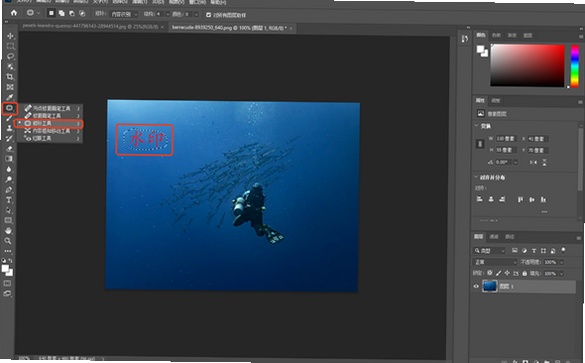Open the Patch mode dropdown in options bar

coord(124,14)
